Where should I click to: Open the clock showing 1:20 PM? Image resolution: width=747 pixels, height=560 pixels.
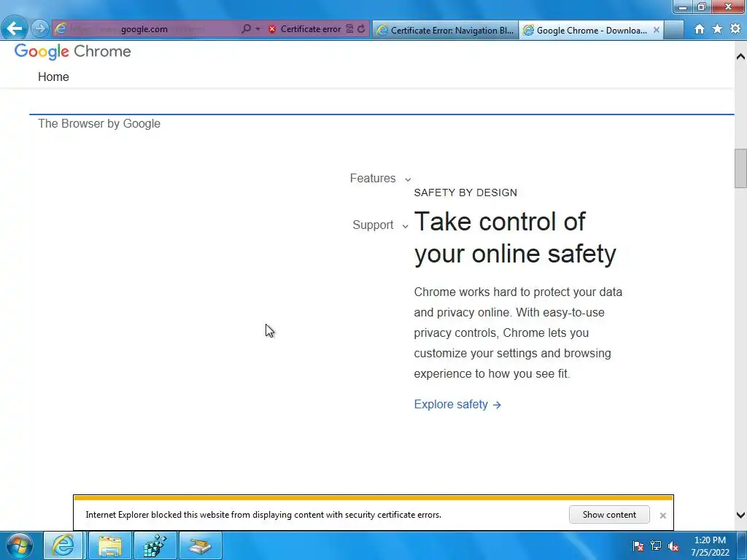(710, 546)
